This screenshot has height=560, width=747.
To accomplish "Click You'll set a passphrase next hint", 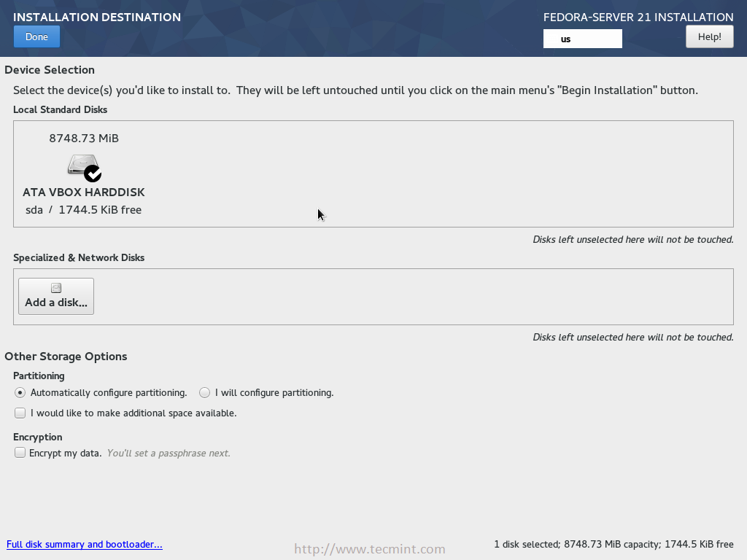I will (x=169, y=453).
